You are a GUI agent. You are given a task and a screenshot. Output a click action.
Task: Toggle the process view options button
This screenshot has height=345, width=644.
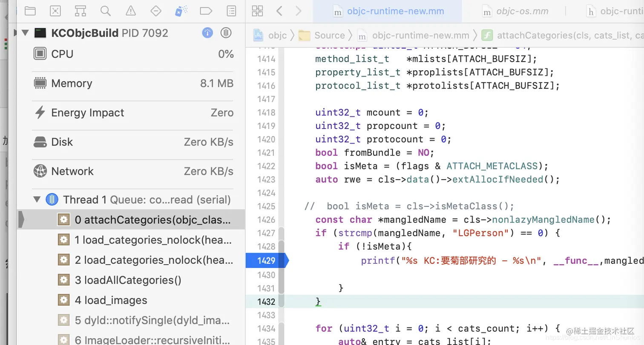(226, 33)
